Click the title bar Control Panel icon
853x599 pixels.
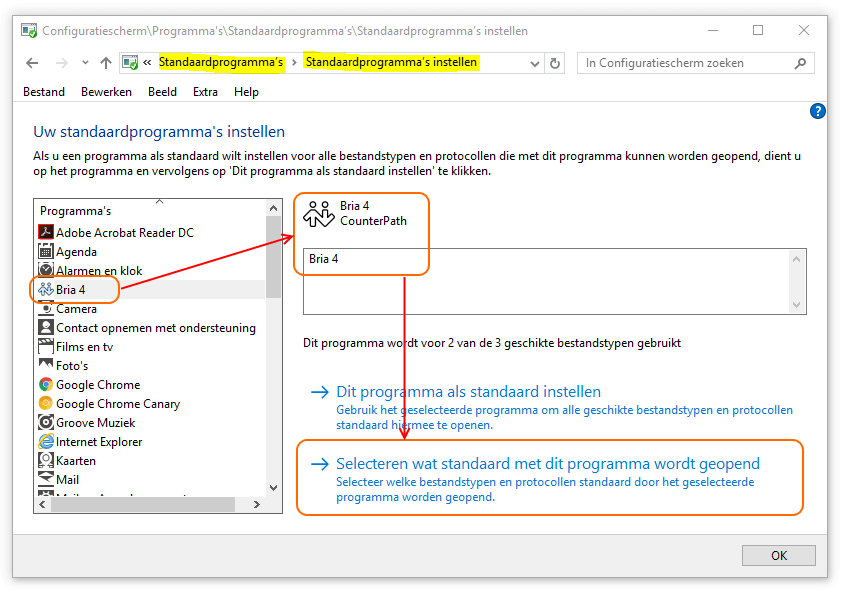[29, 30]
